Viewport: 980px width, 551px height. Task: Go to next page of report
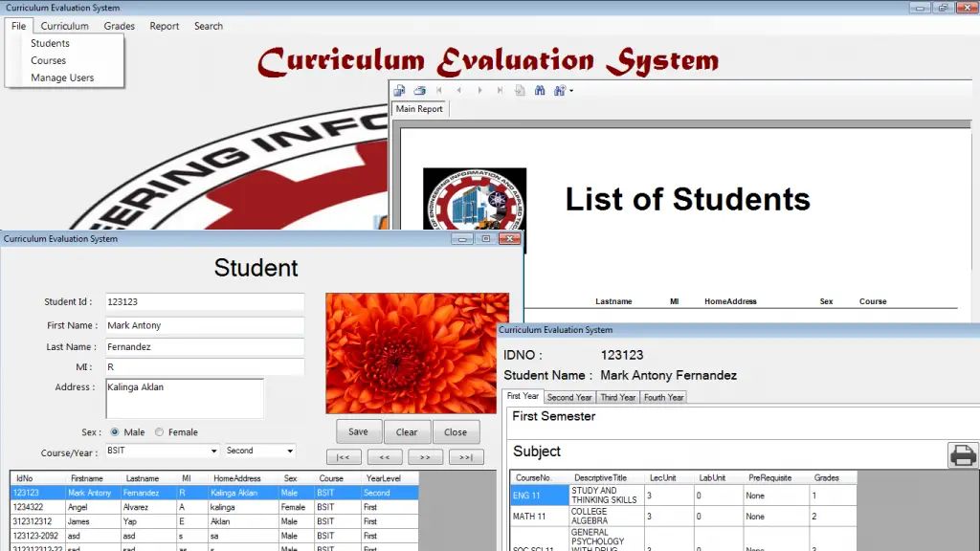[x=479, y=90]
